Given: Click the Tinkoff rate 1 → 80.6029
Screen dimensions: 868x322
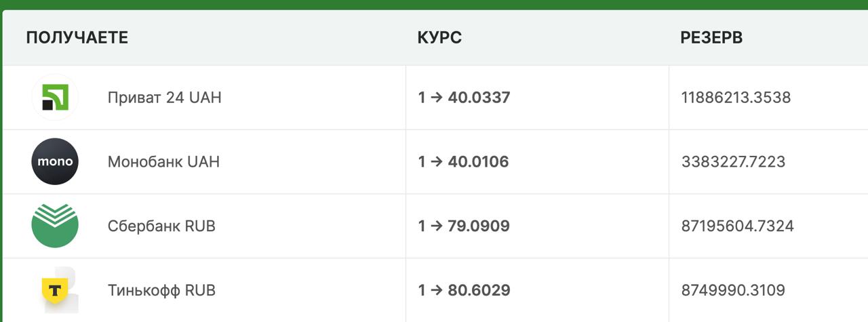Looking at the screenshot, I should coord(464,290).
